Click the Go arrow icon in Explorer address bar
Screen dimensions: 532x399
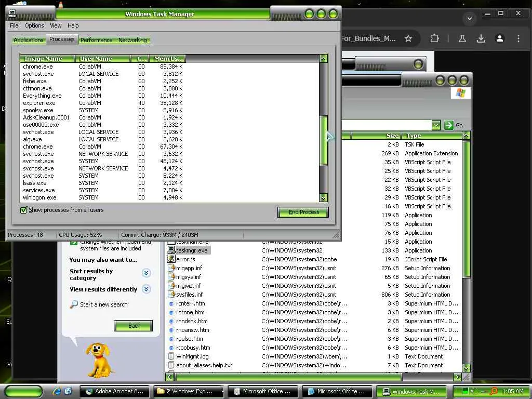[x=448, y=125]
